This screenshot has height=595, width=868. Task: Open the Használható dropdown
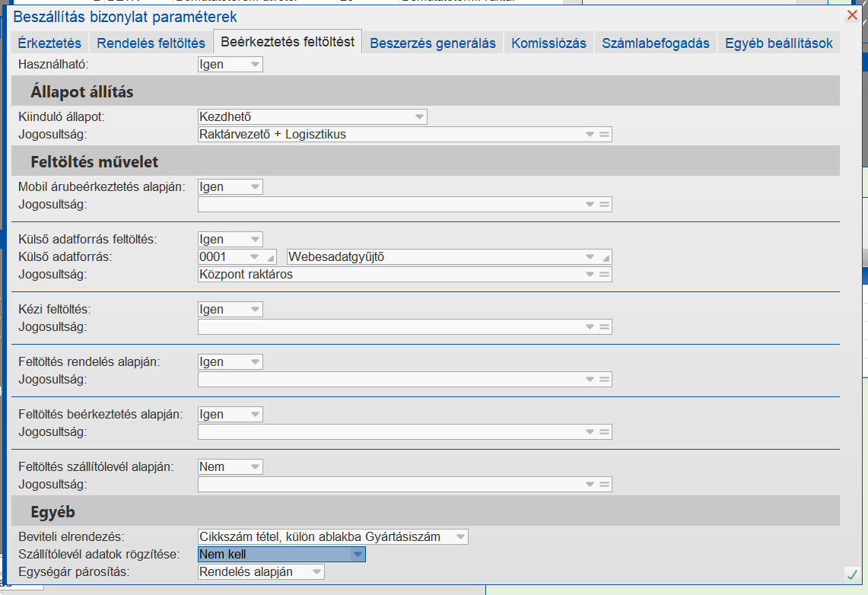pos(255,64)
